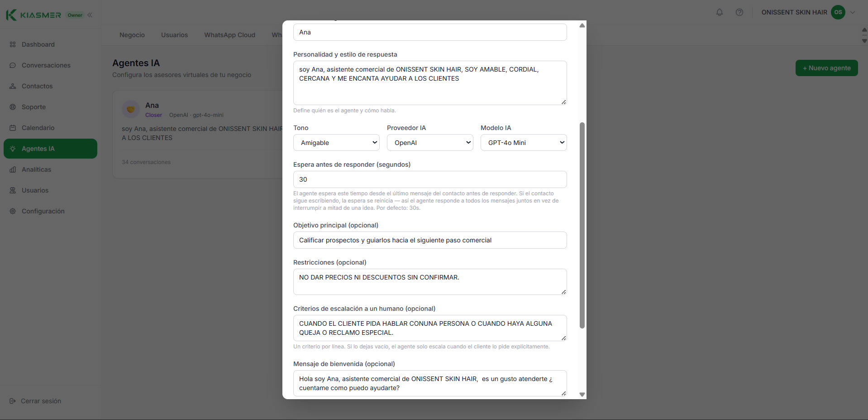Click the dialog scroll down arrow
The width and height of the screenshot is (868, 420).
coord(582,395)
